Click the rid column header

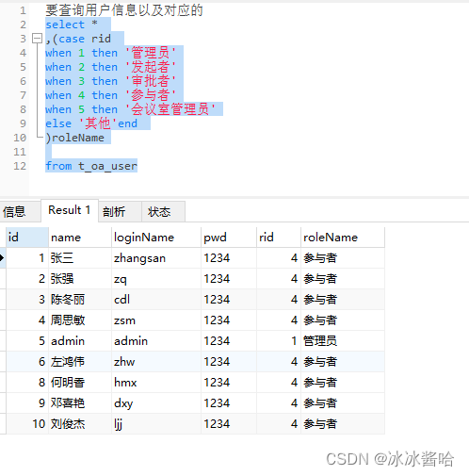279,238
